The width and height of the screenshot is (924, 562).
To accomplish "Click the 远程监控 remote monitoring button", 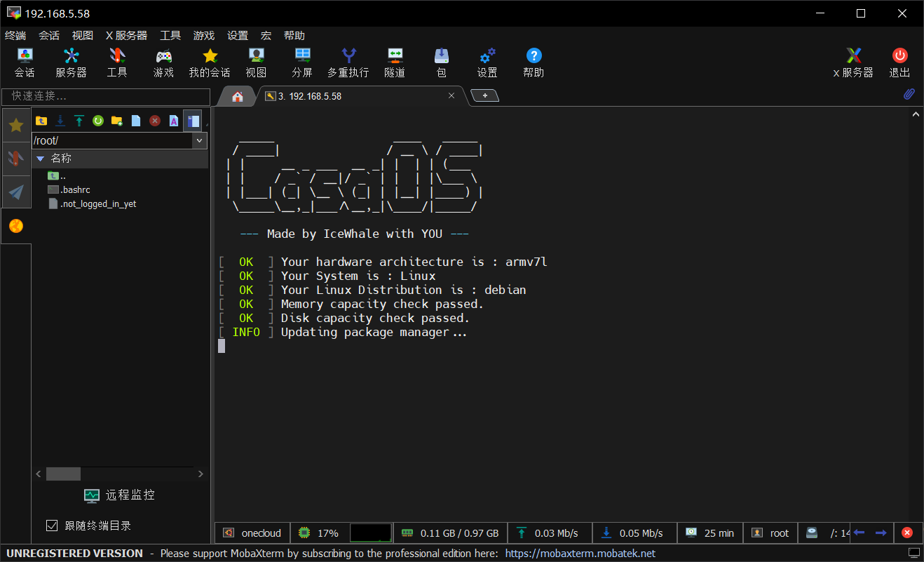I will [119, 495].
